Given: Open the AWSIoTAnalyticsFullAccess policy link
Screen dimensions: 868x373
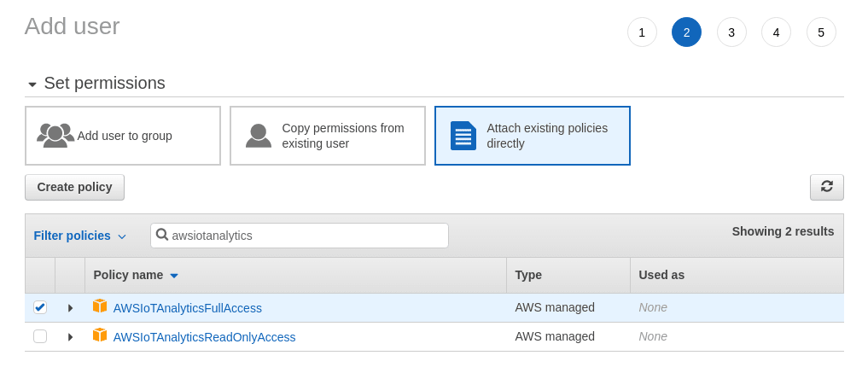Looking at the screenshot, I should 188,308.
